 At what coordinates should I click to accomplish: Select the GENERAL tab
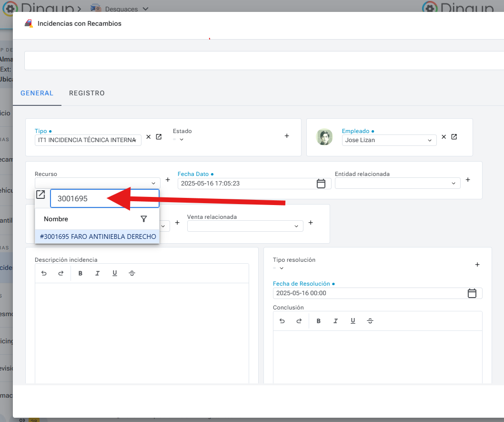[x=37, y=93]
